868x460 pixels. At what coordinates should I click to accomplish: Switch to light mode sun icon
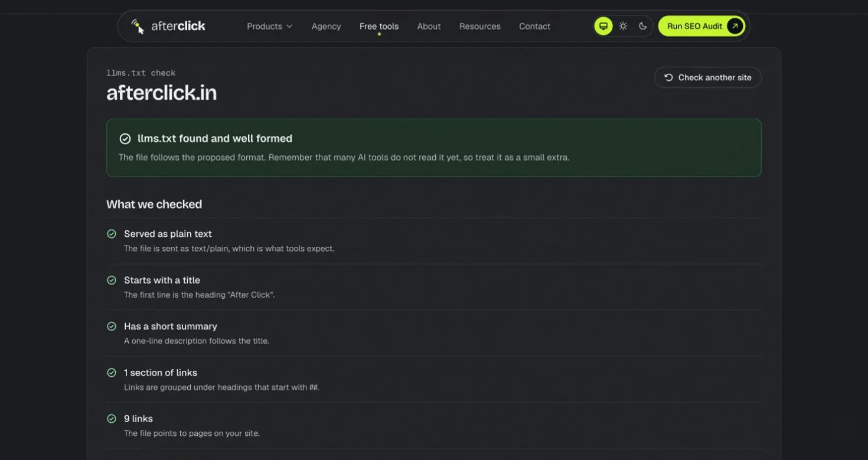(x=623, y=26)
